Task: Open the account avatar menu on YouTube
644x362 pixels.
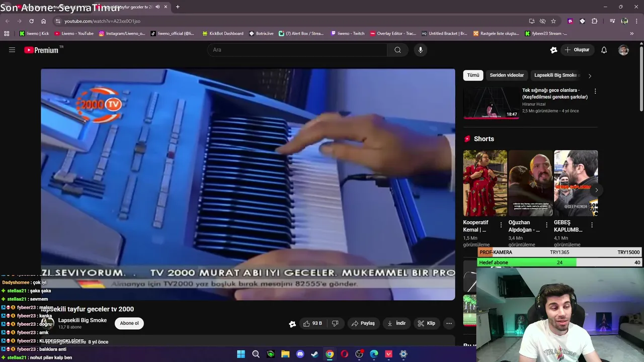Action: coord(623,50)
